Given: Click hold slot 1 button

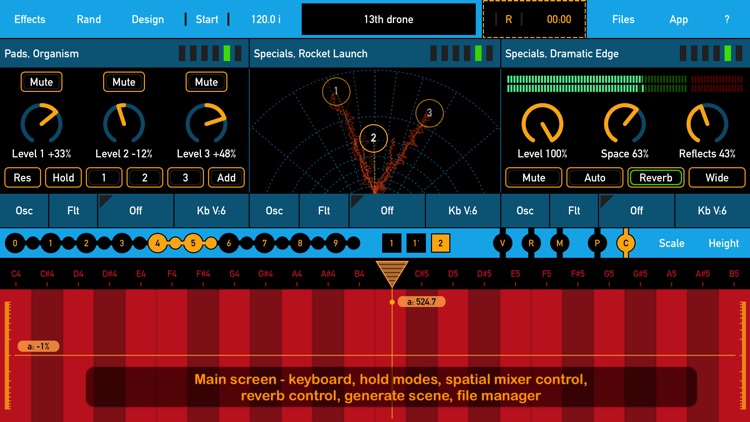Looking at the screenshot, I should click(104, 178).
